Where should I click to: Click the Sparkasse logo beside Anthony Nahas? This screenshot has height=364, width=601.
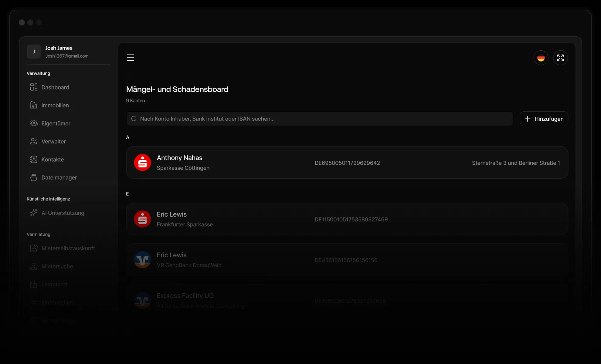(x=142, y=163)
